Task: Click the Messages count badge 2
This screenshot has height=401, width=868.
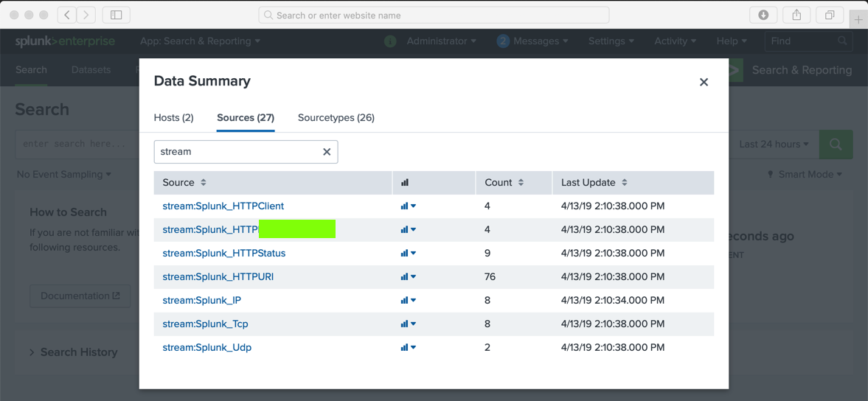Action: (503, 41)
